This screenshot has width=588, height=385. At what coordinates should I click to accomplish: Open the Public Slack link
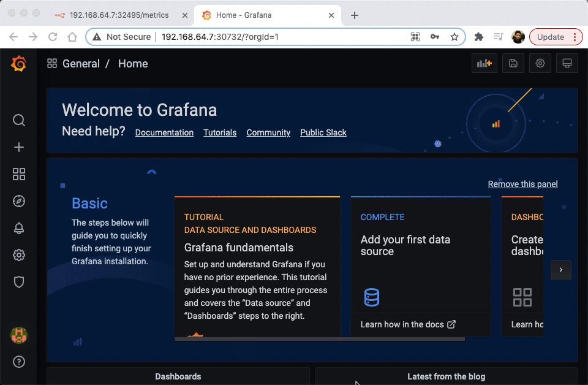(323, 132)
